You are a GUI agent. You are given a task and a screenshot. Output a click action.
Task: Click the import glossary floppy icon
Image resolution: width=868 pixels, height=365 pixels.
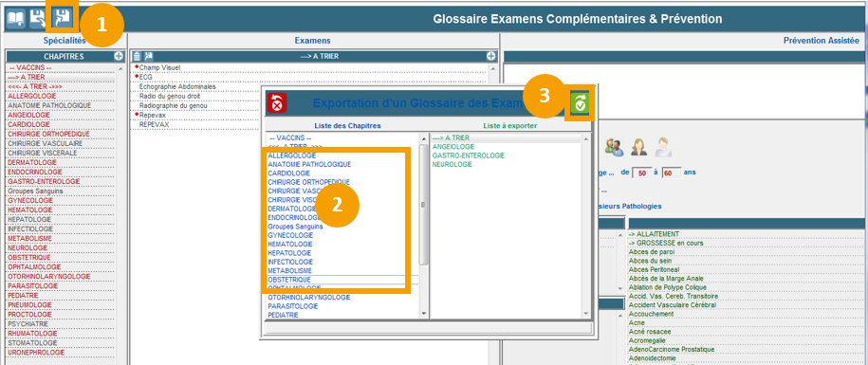click(x=38, y=18)
